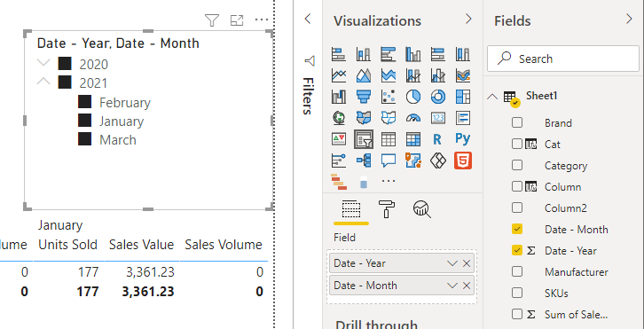Collapse the Fields pane with its chevron
The width and height of the screenshot is (644, 329).
(629, 19)
